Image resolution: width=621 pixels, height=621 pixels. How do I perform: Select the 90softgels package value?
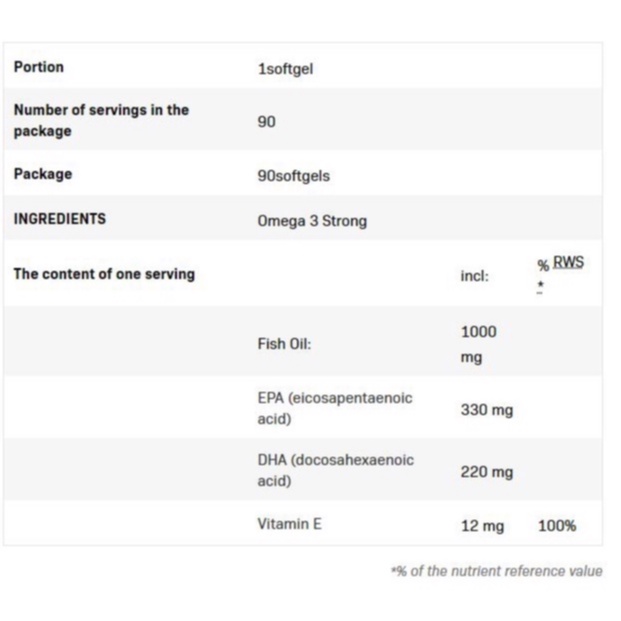click(293, 176)
